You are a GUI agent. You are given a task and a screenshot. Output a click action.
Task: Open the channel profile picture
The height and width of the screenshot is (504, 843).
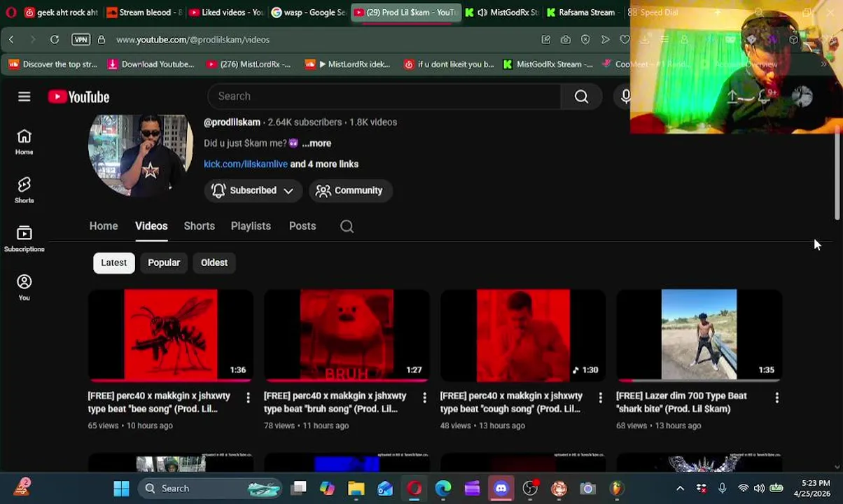(141, 154)
